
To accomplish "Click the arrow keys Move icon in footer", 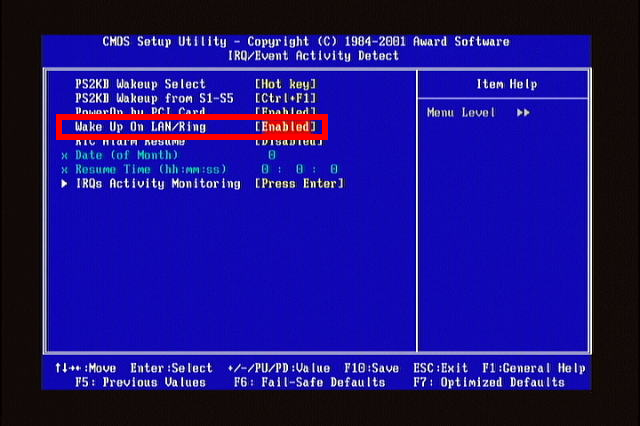I will [x=68, y=368].
